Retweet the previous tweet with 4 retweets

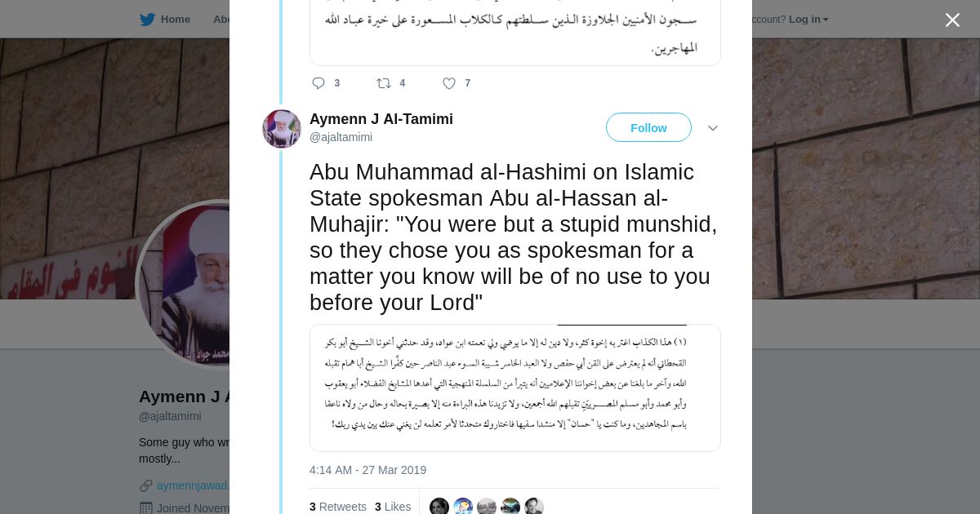click(383, 83)
